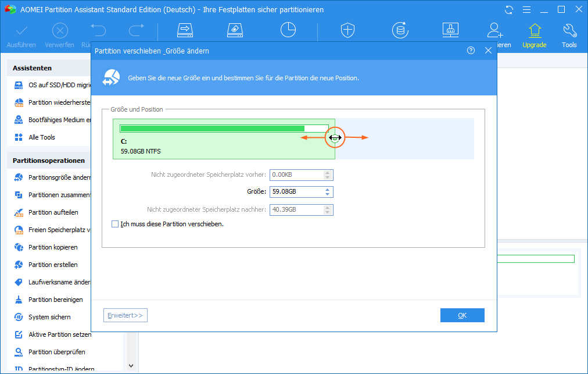
Task: Select Partition kopieren in sidebar
Action: [53, 247]
